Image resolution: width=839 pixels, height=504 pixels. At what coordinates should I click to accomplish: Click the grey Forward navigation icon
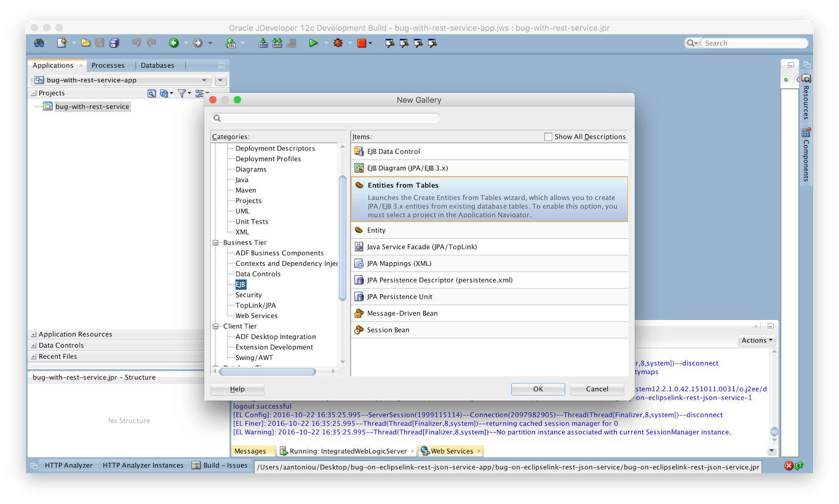198,43
